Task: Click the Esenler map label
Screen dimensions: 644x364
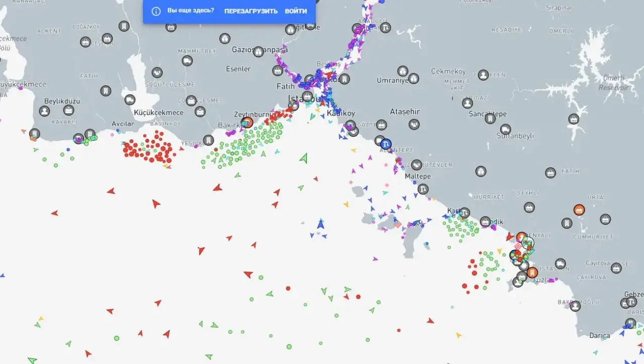Action: tap(238, 69)
